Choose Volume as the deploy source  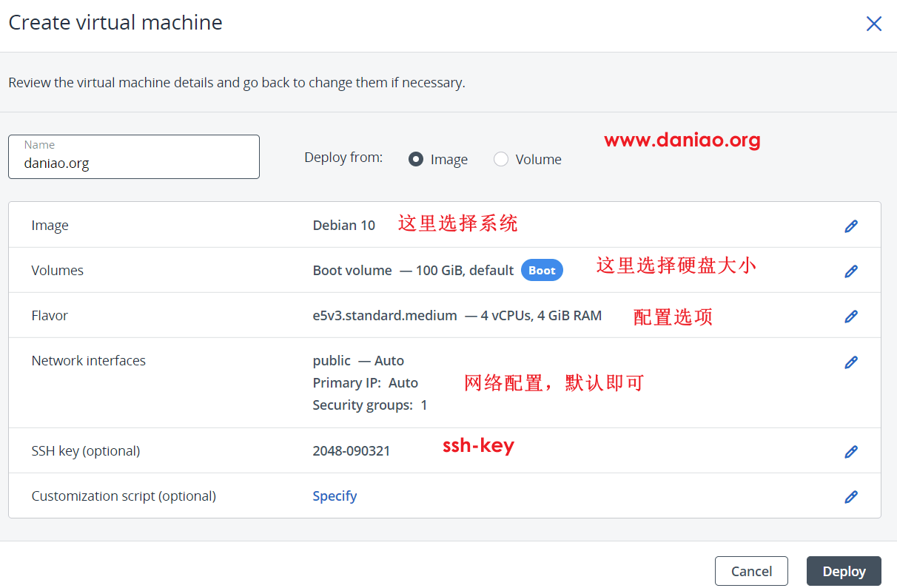[x=501, y=159]
